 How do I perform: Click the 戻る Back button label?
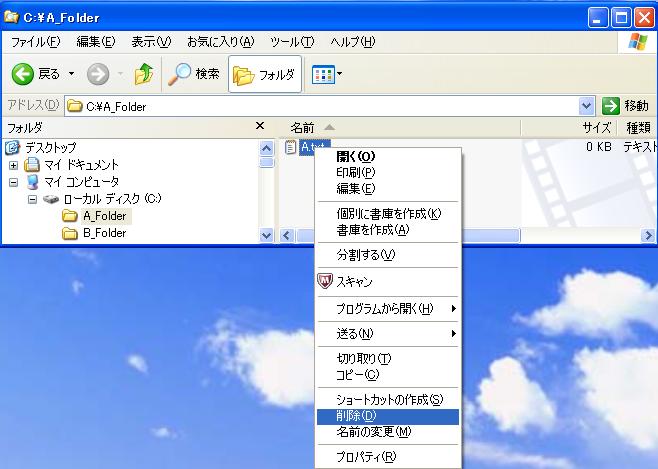[49, 74]
